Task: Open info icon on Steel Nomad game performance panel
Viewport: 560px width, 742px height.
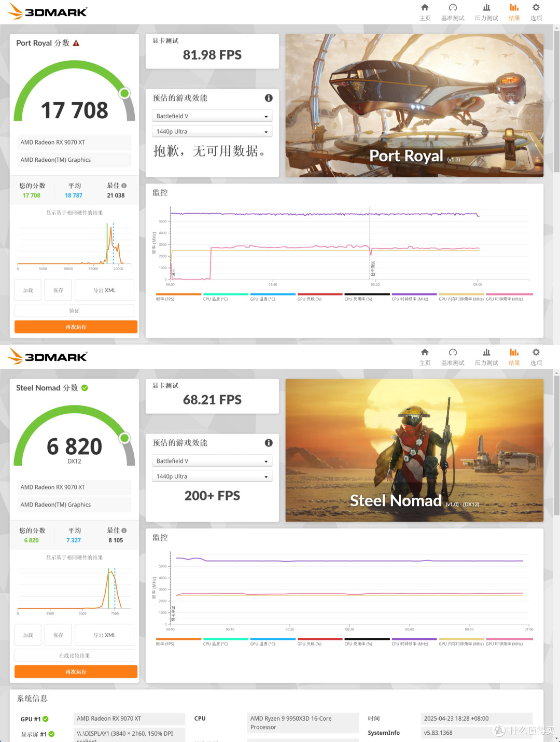Action: click(x=269, y=443)
